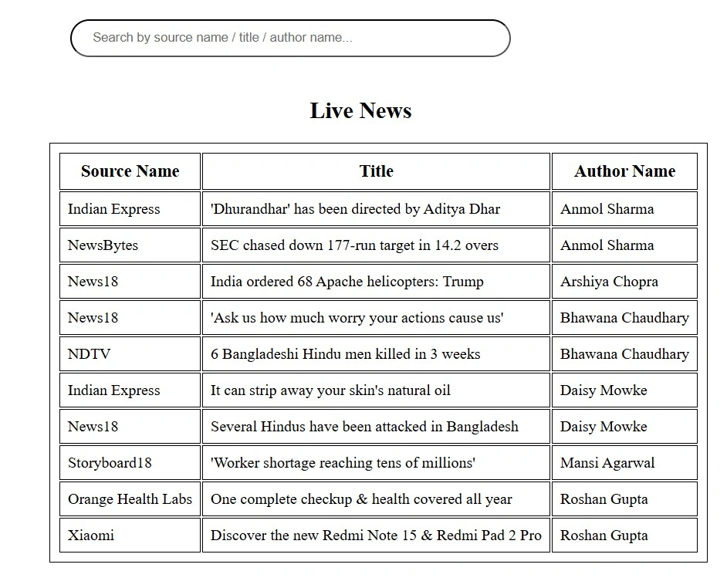This screenshot has width=727, height=588.
Task: Click Bhawana Chaudhary in the 'Ask us' row
Action: pos(624,318)
